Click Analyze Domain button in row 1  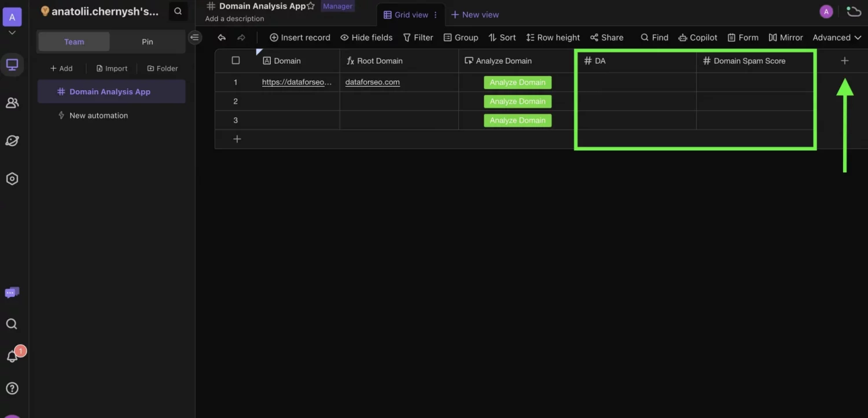click(x=517, y=82)
